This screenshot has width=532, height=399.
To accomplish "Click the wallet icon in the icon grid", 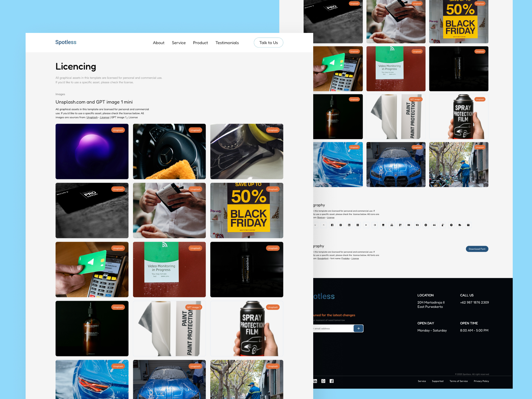I will pyautogui.click(x=468, y=225).
